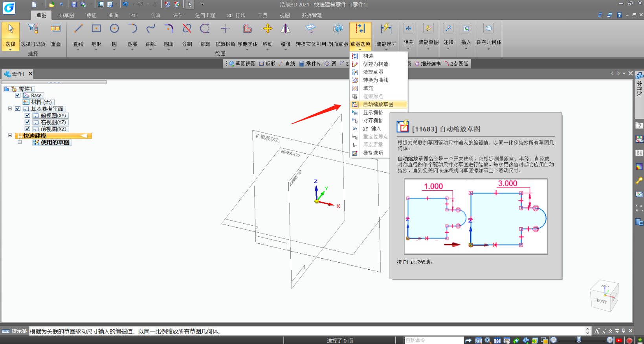The height and width of the screenshot is (344, 644).
Task: Click the 3点圆弧 three-point arc button
Action: [x=457, y=64]
